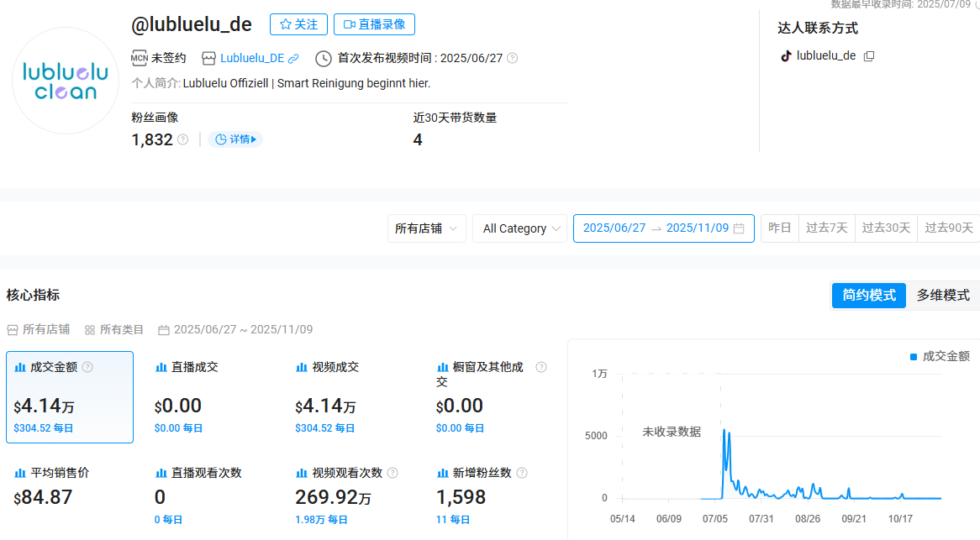Open the 直播录像 recordings page
The width and height of the screenshot is (980, 540).
click(373, 24)
